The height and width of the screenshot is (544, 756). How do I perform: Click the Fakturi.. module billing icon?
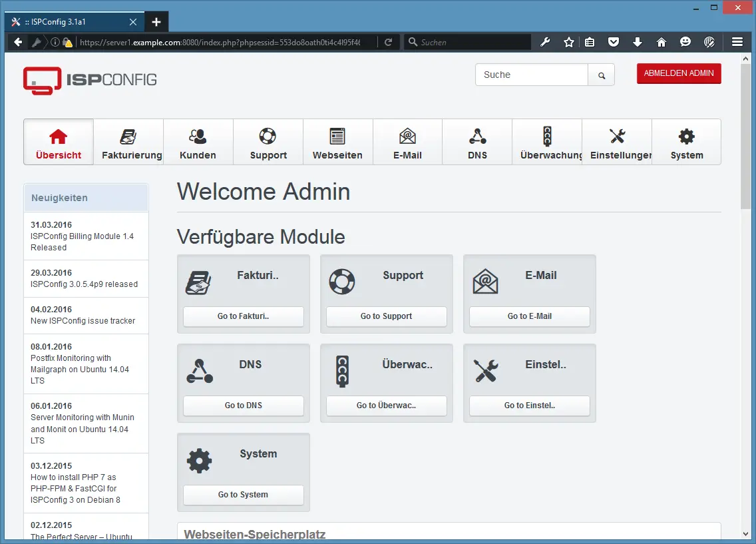point(198,282)
